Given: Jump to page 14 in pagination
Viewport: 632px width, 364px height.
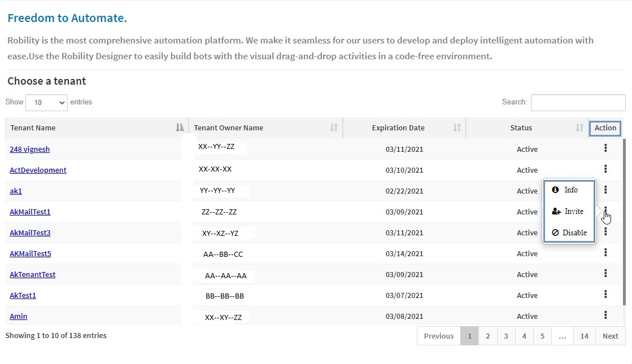Looking at the screenshot, I should pyautogui.click(x=584, y=336).
